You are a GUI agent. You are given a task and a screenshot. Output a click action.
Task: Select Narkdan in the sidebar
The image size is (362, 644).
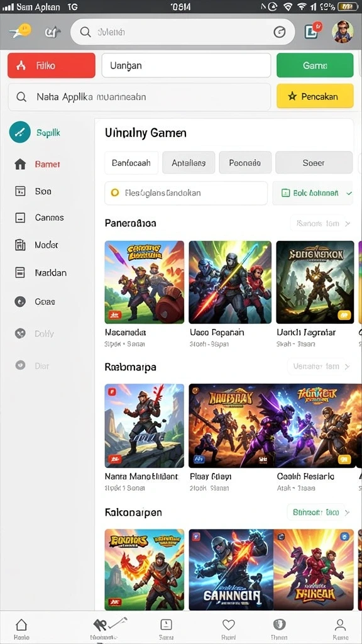pyautogui.click(x=51, y=273)
